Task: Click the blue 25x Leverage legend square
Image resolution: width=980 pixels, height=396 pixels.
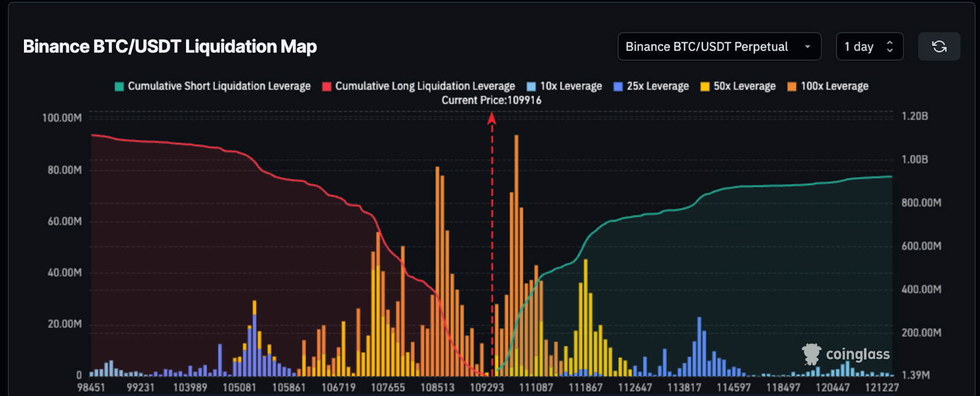Action: pyautogui.click(x=618, y=86)
